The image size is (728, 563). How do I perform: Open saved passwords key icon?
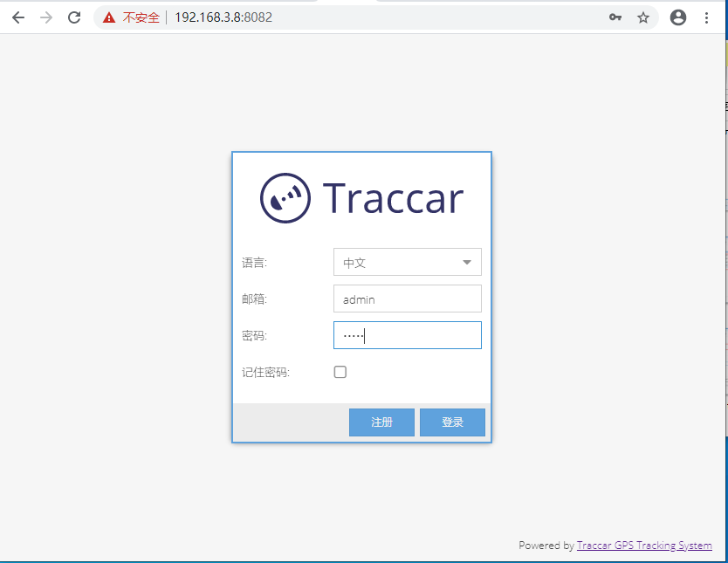click(615, 17)
